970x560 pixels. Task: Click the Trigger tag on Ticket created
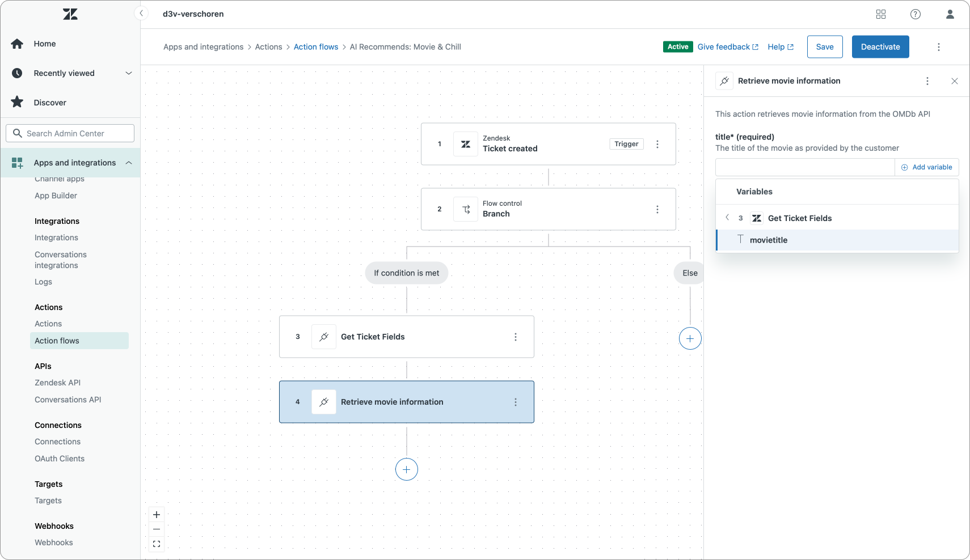pos(626,144)
